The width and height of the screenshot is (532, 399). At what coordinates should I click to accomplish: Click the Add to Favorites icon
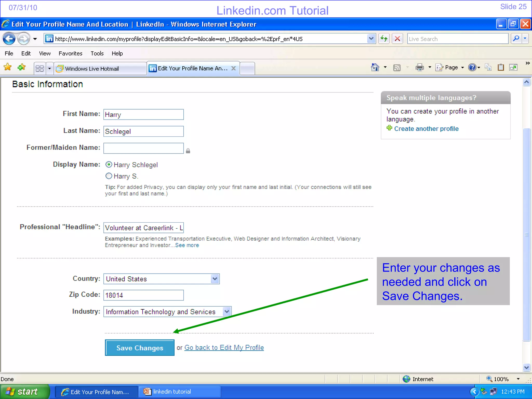(22, 67)
